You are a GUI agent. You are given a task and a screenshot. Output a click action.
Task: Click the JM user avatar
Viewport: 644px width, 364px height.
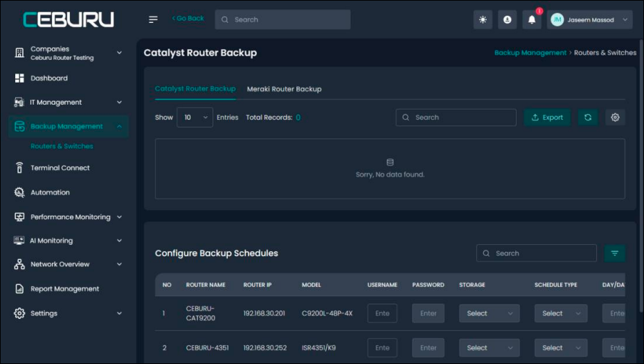pyautogui.click(x=557, y=19)
